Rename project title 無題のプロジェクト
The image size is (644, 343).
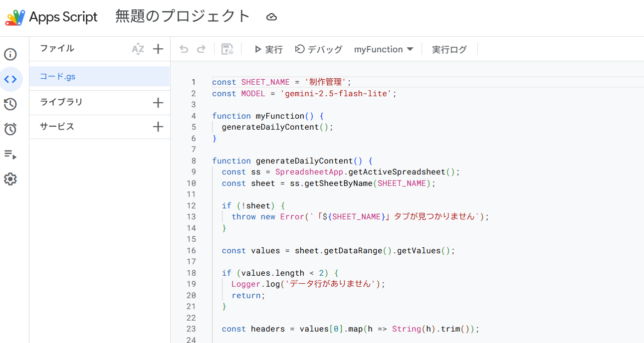183,16
